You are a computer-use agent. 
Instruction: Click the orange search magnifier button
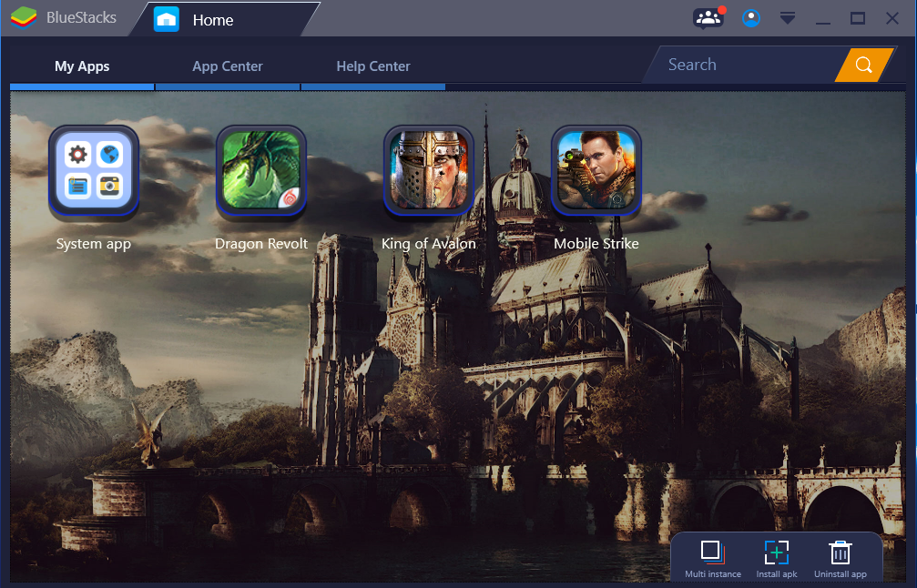[x=864, y=65]
